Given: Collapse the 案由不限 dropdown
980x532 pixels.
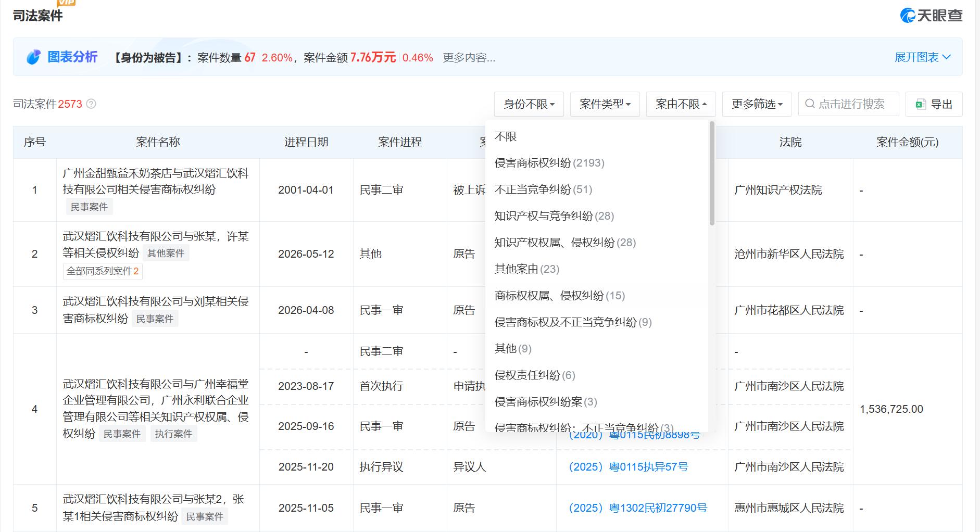Looking at the screenshot, I should click(x=681, y=104).
